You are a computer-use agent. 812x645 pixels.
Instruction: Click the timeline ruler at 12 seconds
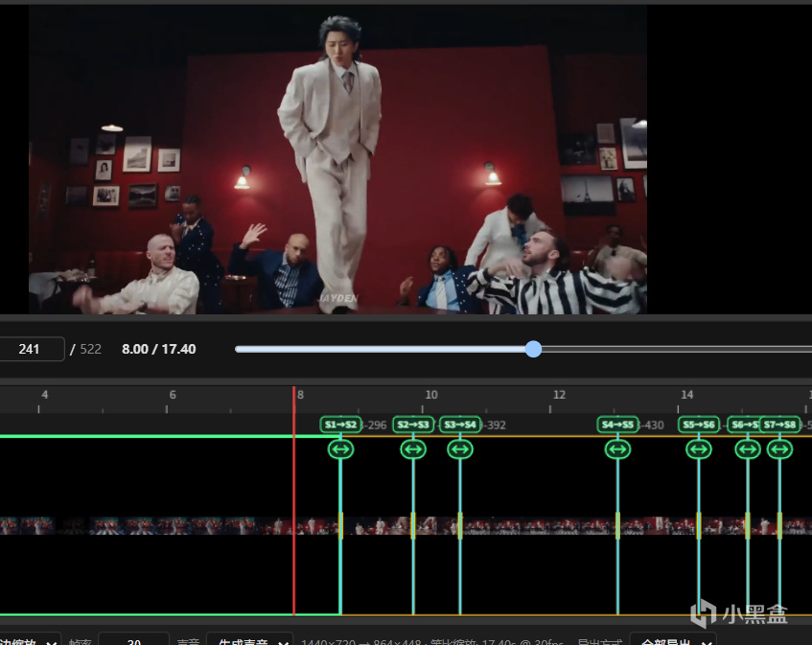tap(559, 395)
